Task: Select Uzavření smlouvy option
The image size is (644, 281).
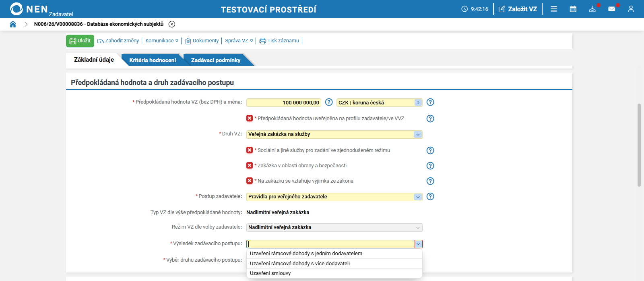Action: 334,273
